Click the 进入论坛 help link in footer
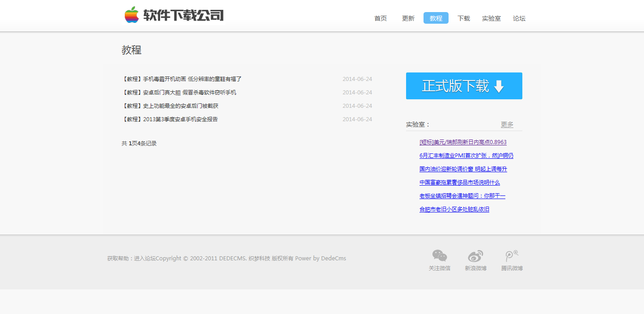644x314 pixels. click(x=145, y=259)
